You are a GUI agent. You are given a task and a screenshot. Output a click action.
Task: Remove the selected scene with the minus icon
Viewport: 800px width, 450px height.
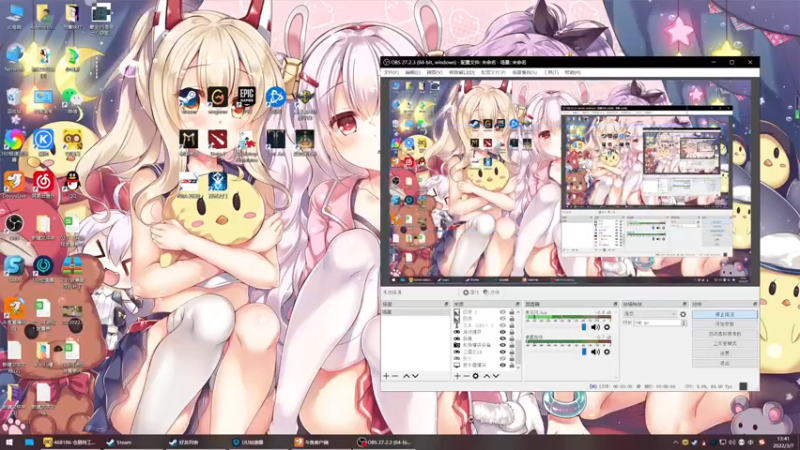395,376
